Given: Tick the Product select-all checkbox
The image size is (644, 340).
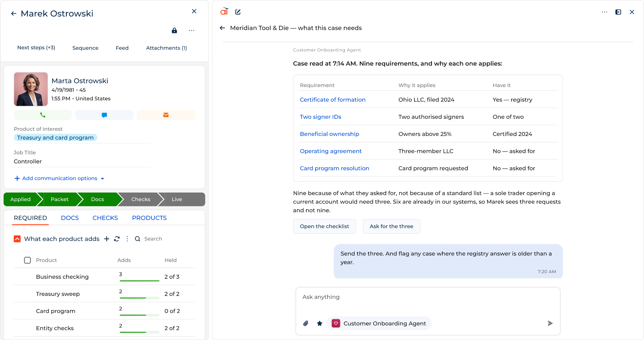Looking at the screenshot, I should [28, 260].
